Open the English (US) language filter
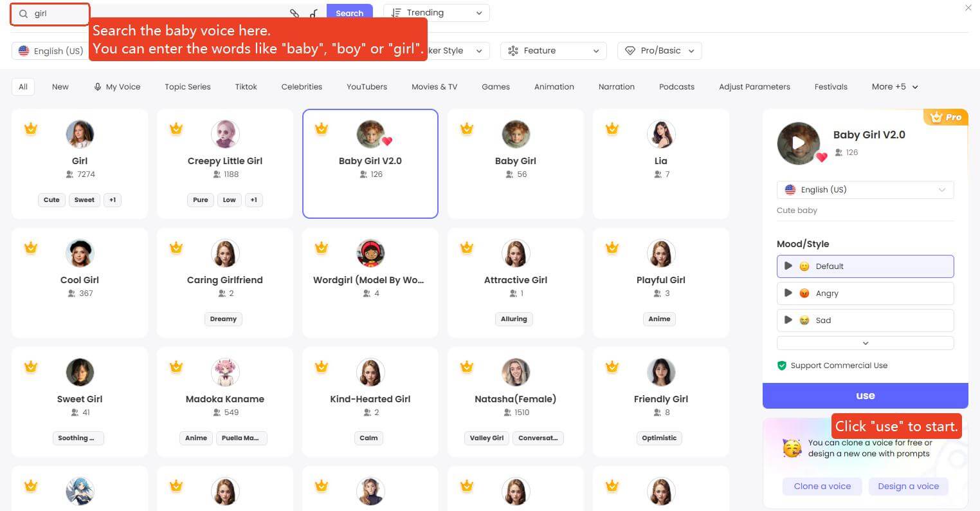This screenshot has width=980, height=511. tap(51, 51)
